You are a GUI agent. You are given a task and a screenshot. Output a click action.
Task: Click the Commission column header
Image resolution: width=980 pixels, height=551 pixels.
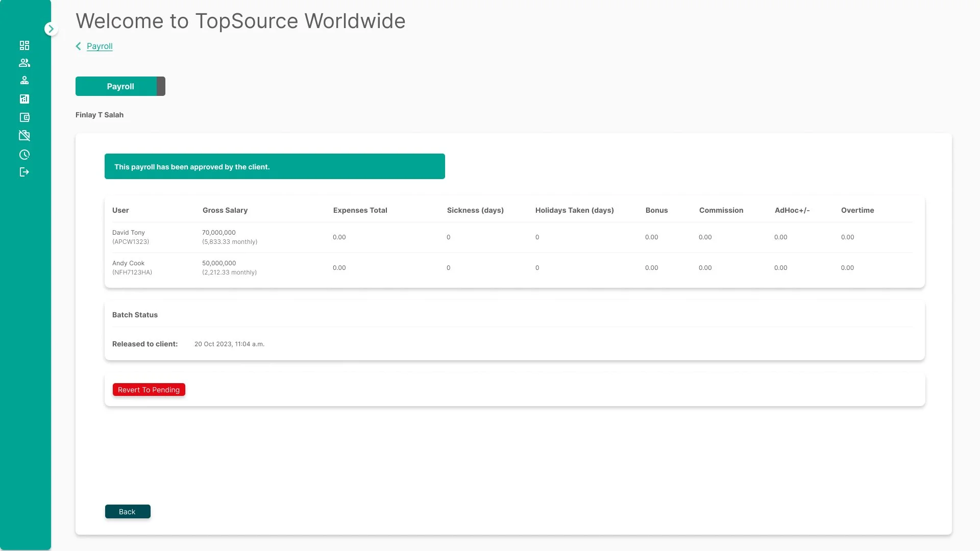721,210
